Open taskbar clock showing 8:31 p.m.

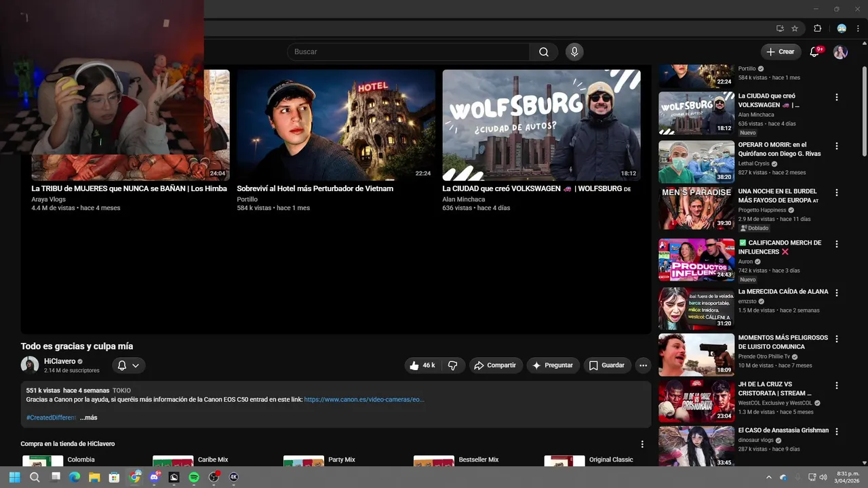pos(848,477)
